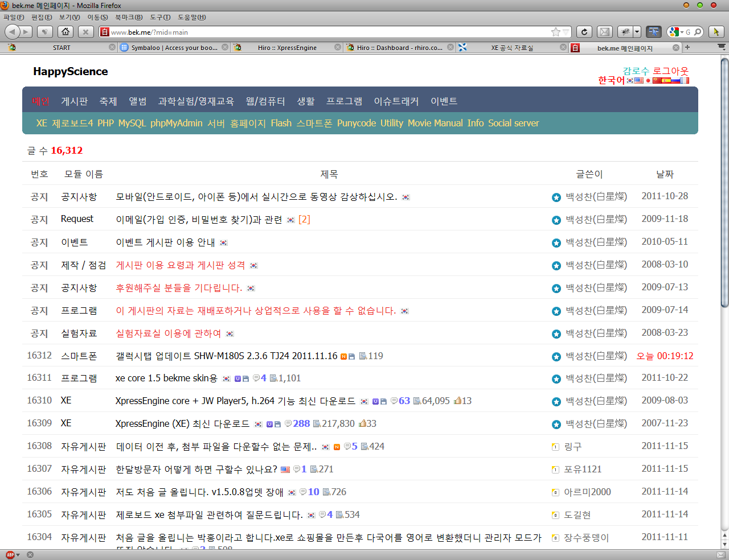729x560 pixels.
Task: Click the star author icon in row 16312
Action: (556, 357)
